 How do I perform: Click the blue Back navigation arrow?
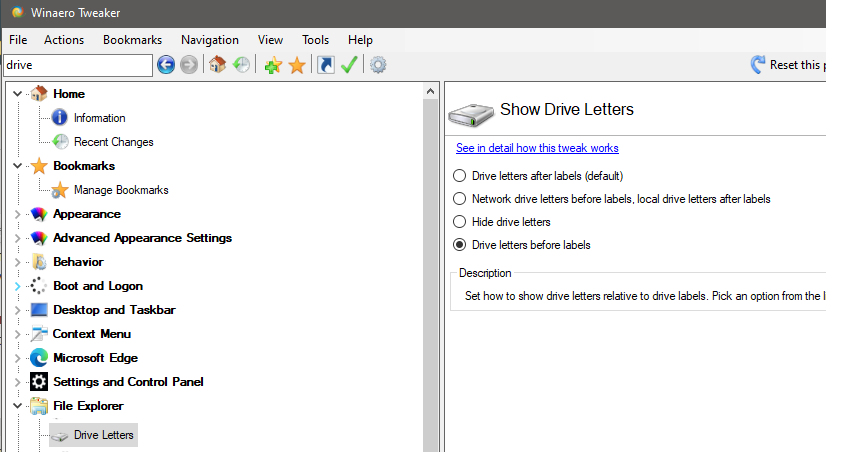click(x=166, y=65)
